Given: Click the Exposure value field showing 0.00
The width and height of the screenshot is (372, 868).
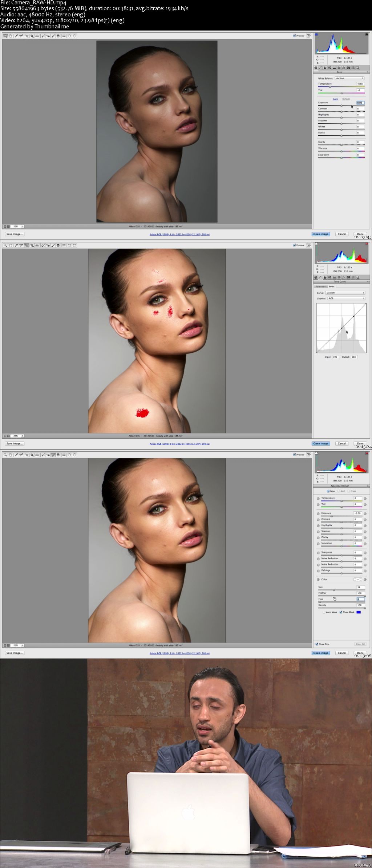Looking at the screenshot, I should 360,103.
